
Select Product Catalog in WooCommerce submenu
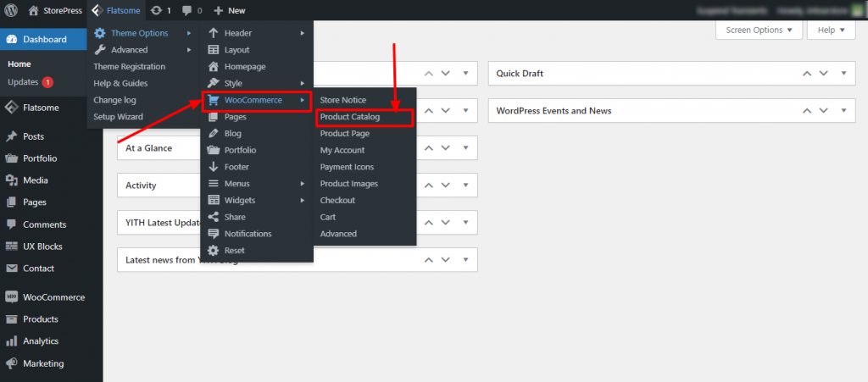pyautogui.click(x=350, y=117)
